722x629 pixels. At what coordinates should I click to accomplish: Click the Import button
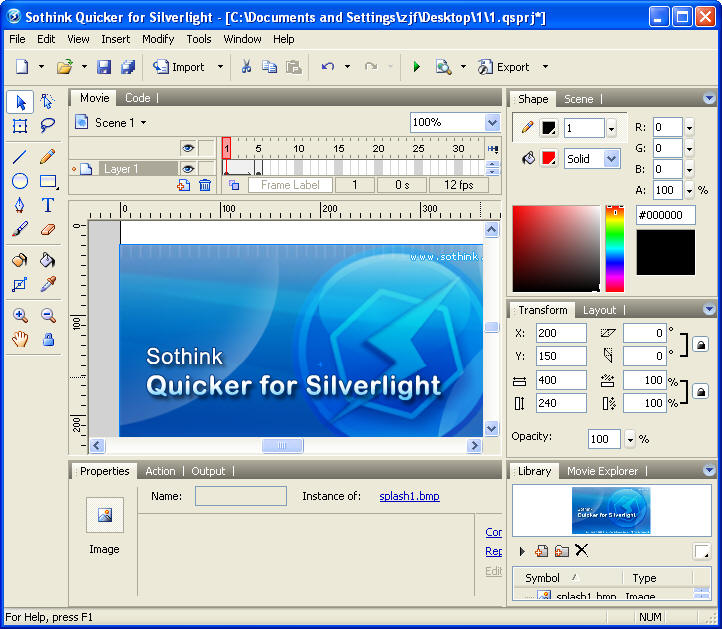point(179,67)
